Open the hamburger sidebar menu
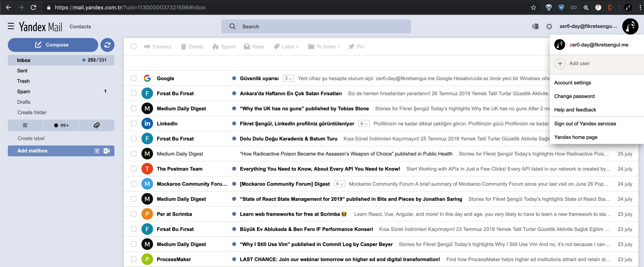 [11, 26]
